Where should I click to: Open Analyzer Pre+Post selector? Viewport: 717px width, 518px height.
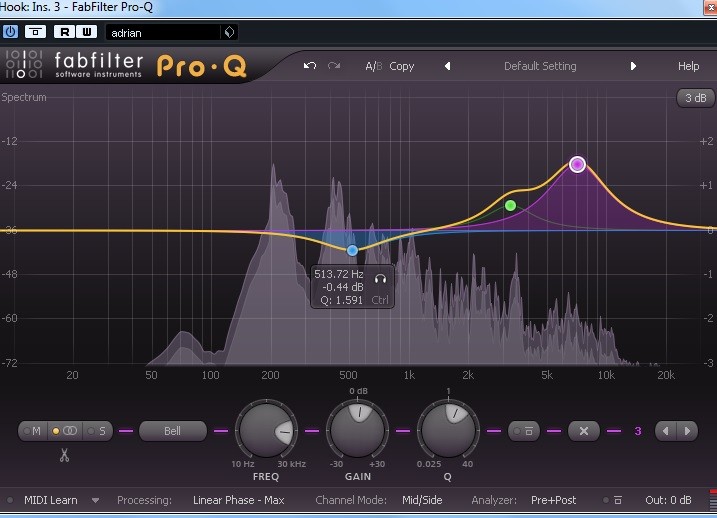point(553,500)
